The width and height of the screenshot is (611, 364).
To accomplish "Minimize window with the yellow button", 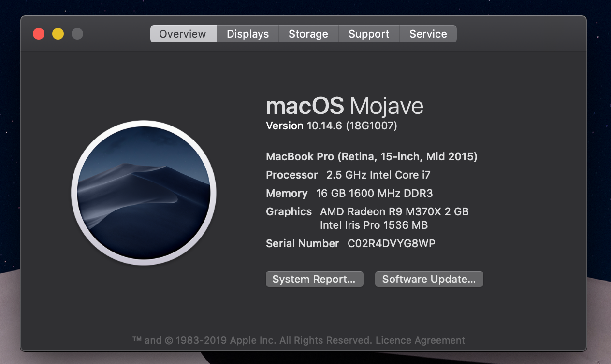I will (x=58, y=34).
